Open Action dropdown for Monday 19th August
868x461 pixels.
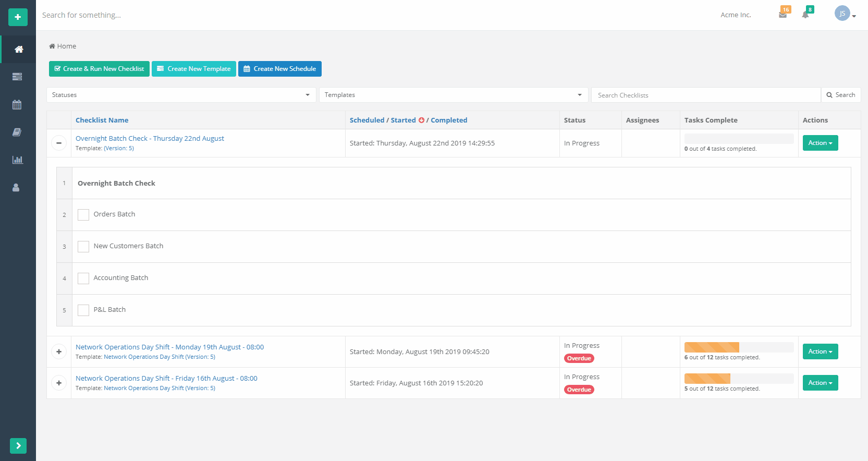click(x=820, y=351)
